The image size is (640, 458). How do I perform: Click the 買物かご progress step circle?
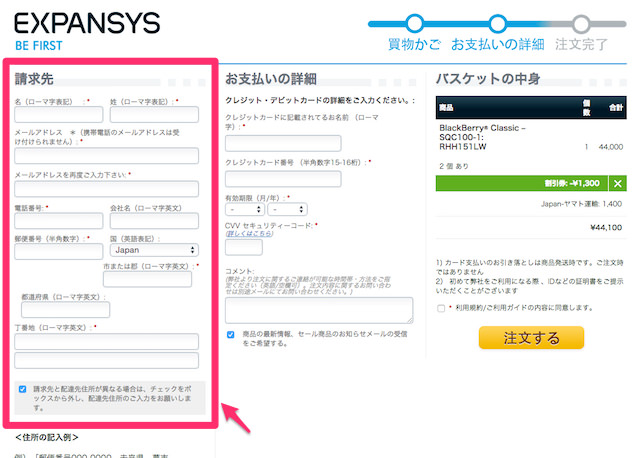point(414,23)
